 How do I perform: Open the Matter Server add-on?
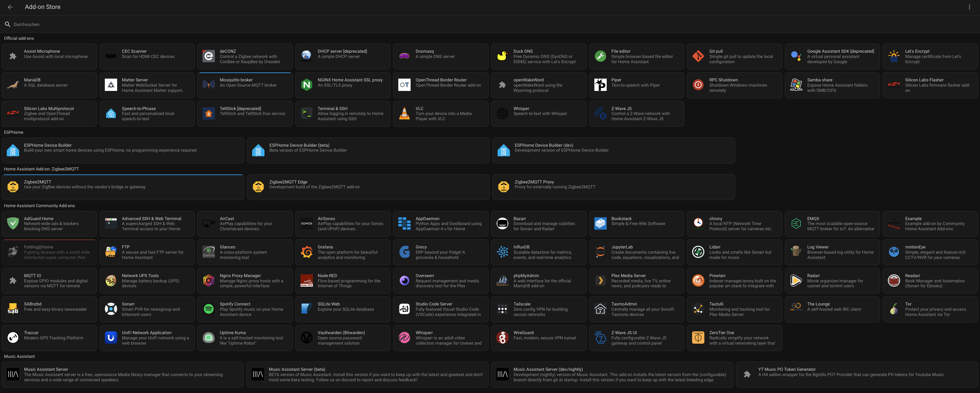pos(147,85)
